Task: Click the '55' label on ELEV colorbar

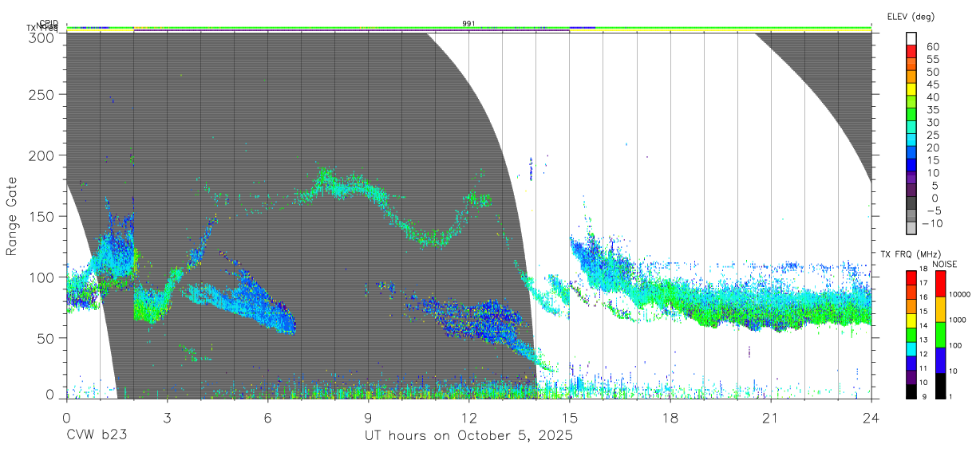Action: [x=933, y=59]
